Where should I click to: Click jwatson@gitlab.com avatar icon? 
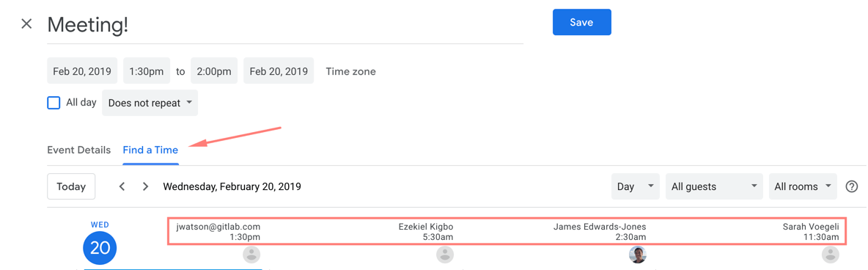[x=251, y=254]
